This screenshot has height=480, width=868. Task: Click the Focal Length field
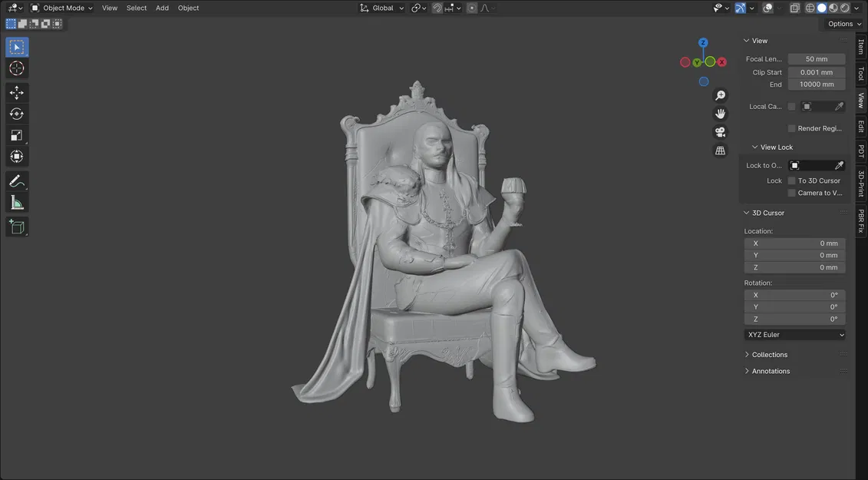816,58
